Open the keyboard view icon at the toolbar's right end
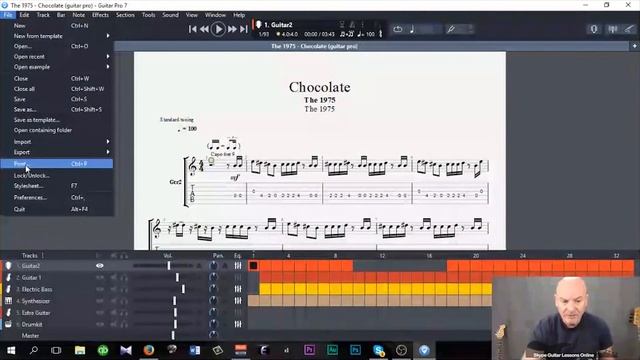640x360 pixels. coord(630,29)
